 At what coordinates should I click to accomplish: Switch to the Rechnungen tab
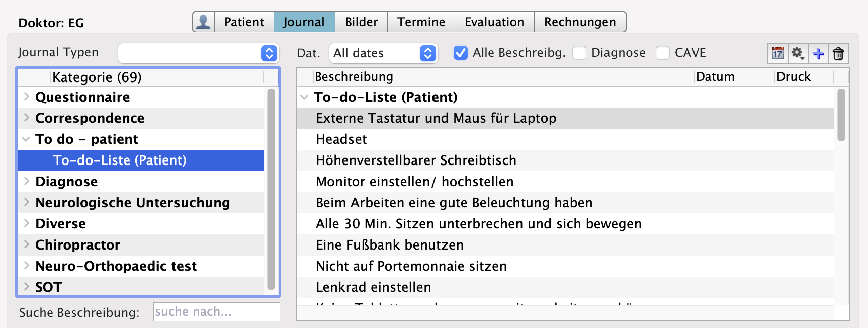click(x=580, y=22)
